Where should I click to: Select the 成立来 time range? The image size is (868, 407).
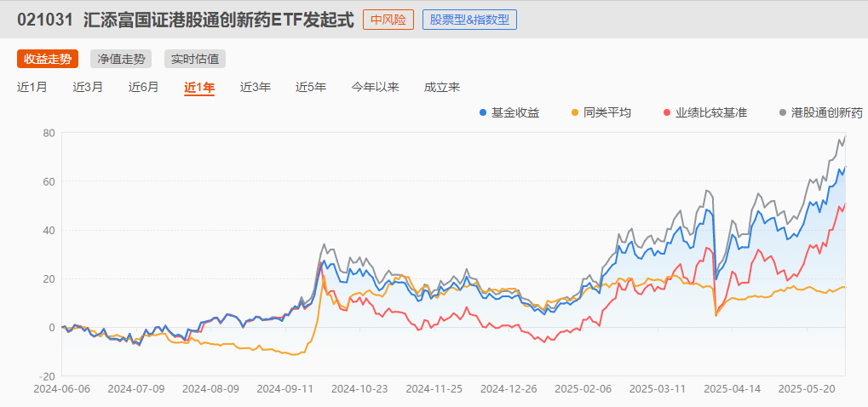(x=442, y=87)
